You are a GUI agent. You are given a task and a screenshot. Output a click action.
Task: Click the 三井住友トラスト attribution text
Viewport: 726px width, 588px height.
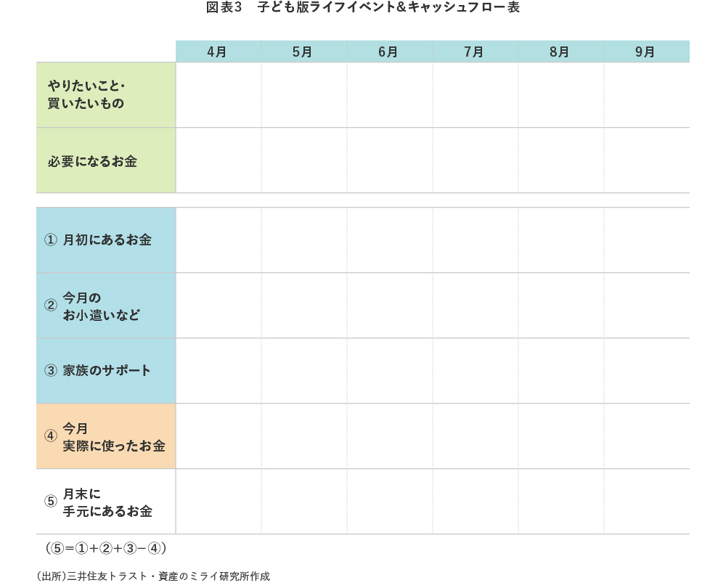152,576
